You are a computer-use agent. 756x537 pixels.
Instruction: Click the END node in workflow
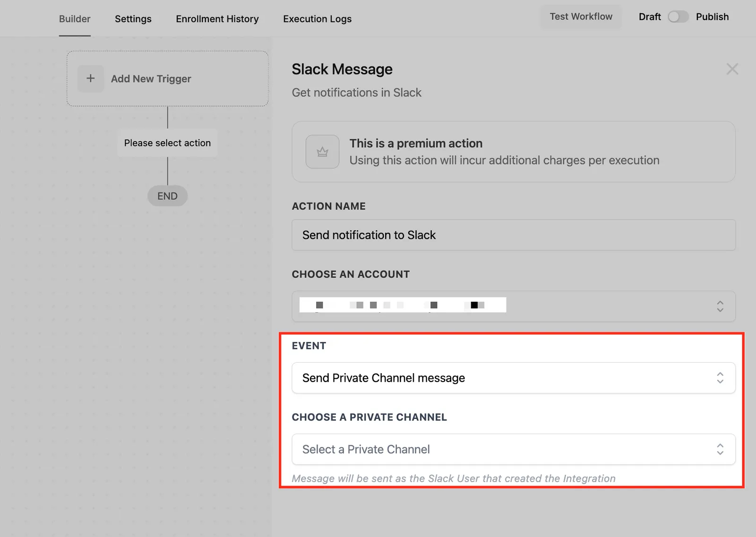coord(167,196)
